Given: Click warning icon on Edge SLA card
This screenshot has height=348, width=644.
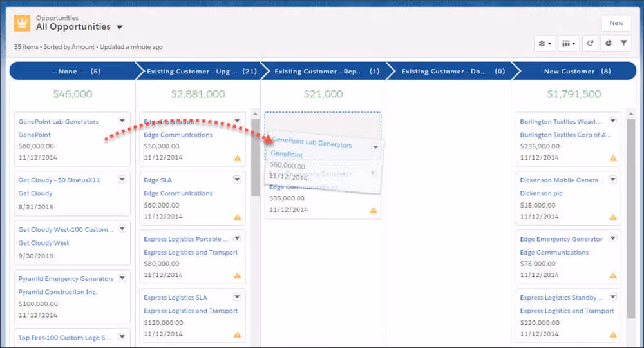Looking at the screenshot, I should click(x=238, y=217).
